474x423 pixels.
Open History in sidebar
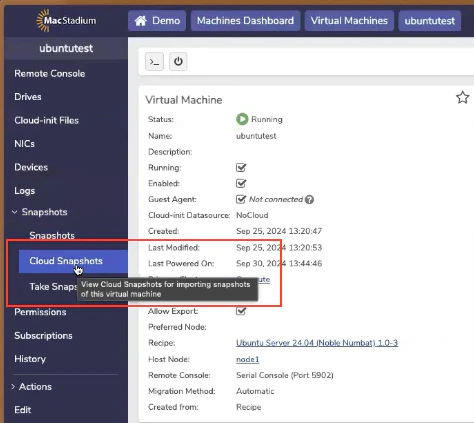(30, 359)
